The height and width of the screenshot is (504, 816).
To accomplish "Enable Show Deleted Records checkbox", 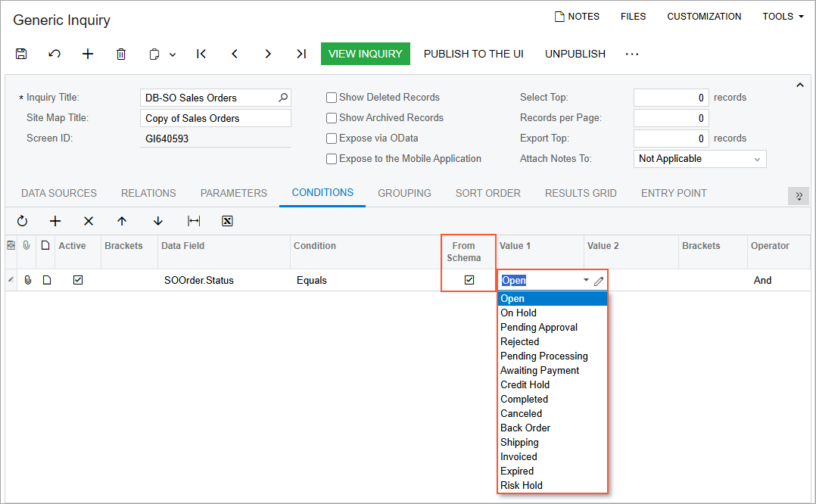I will (332, 98).
